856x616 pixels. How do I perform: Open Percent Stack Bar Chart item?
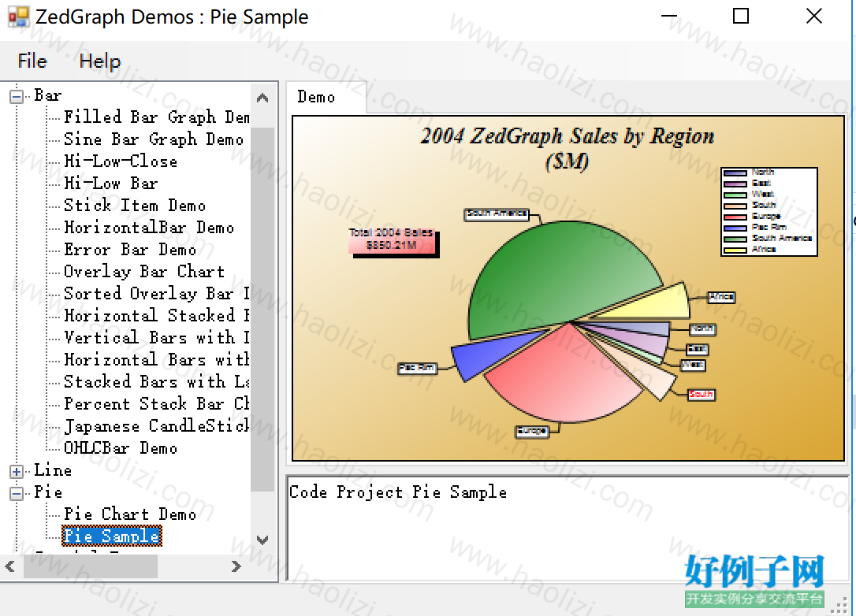click(x=156, y=403)
